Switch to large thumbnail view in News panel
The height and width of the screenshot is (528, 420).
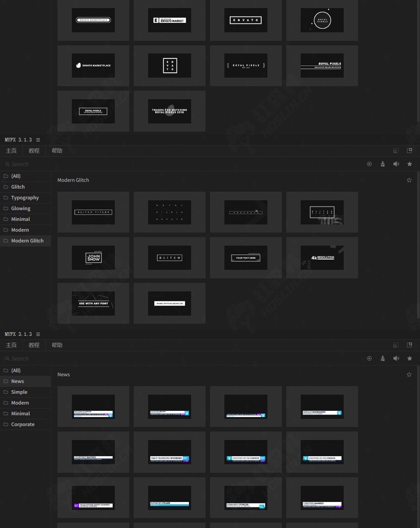click(410, 345)
